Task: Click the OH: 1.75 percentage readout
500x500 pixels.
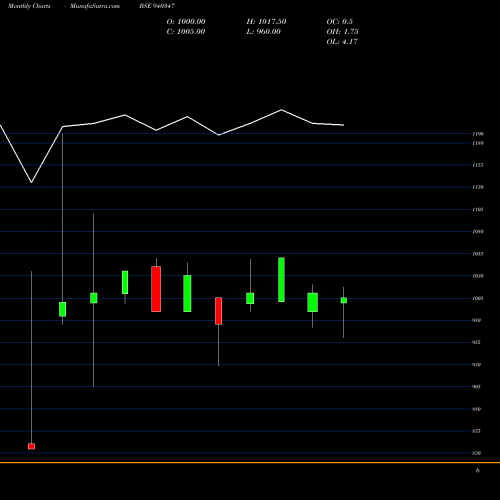Action: pyautogui.click(x=342, y=32)
